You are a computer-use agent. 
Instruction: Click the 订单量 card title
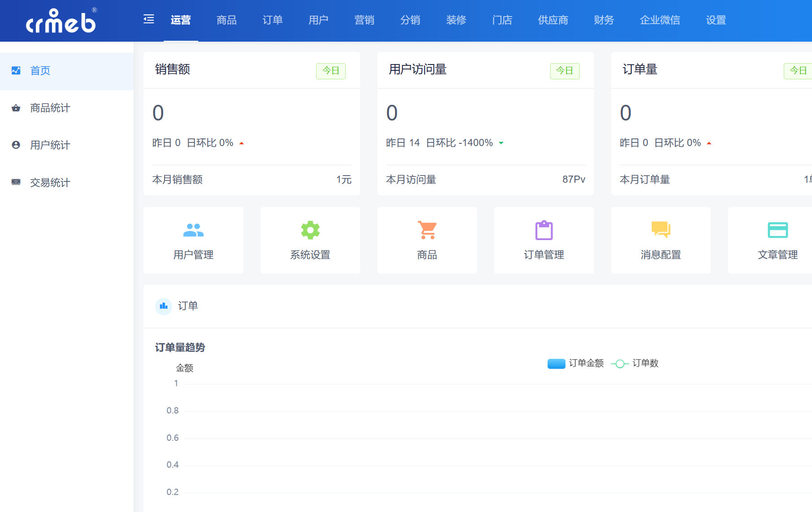click(640, 69)
